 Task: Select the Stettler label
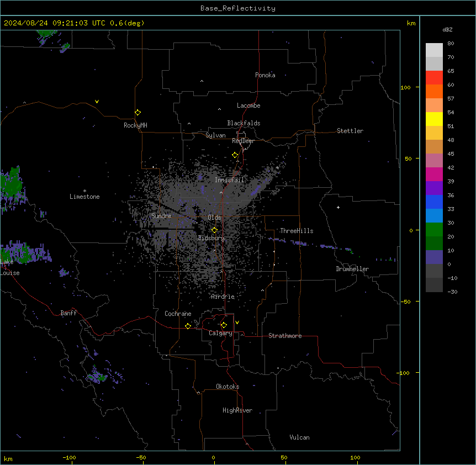350,131
